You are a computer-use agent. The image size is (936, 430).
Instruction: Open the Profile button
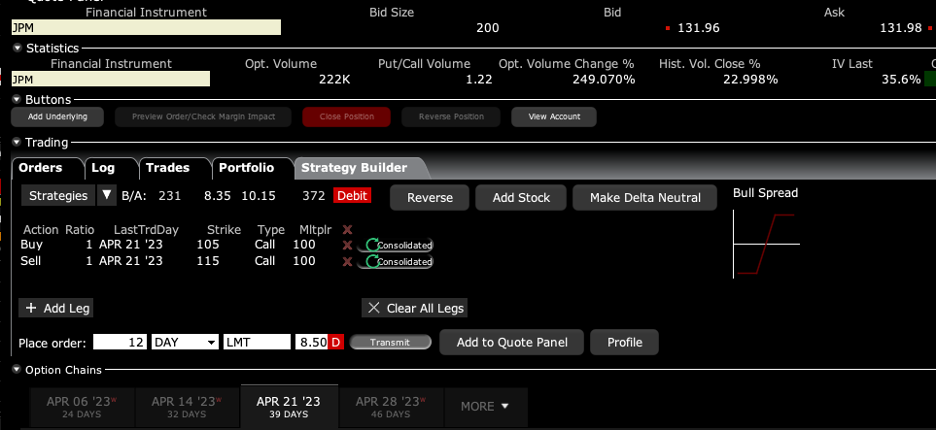(624, 342)
